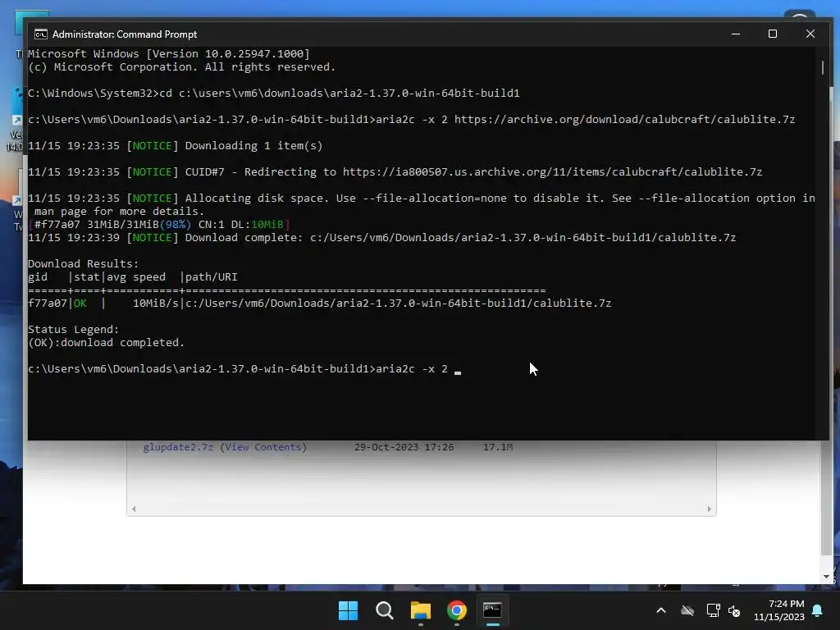
Task: Minimize the Command Prompt window
Action: tap(736, 34)
